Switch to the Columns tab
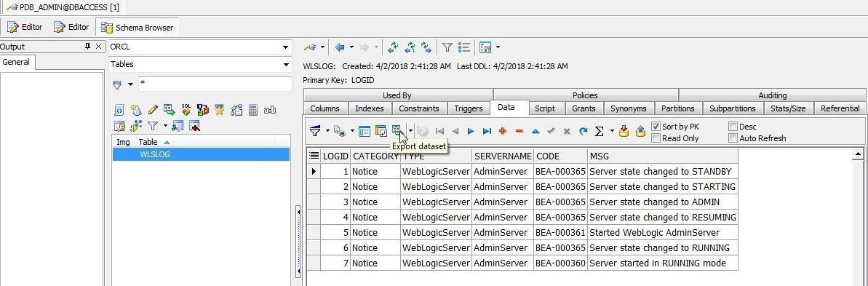The height and width of the screenshot is (286, 868). [x=325, y=108]
